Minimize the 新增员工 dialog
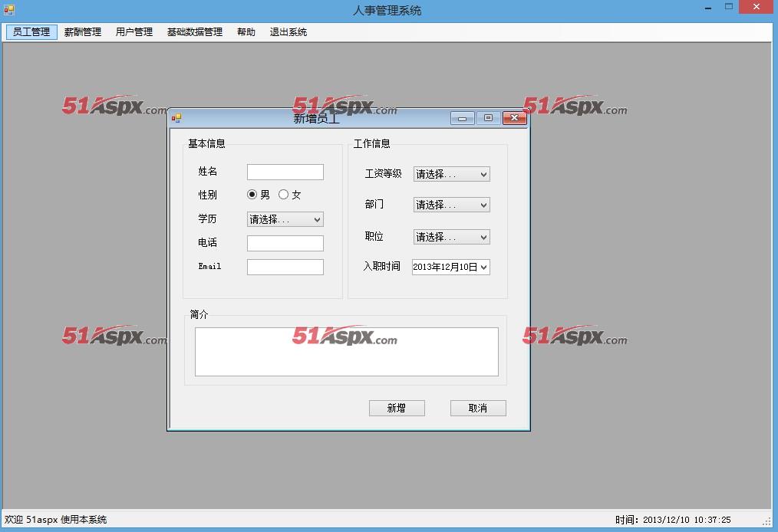The height and width of the screenshot is (532, 778). [x=463, y=118]
